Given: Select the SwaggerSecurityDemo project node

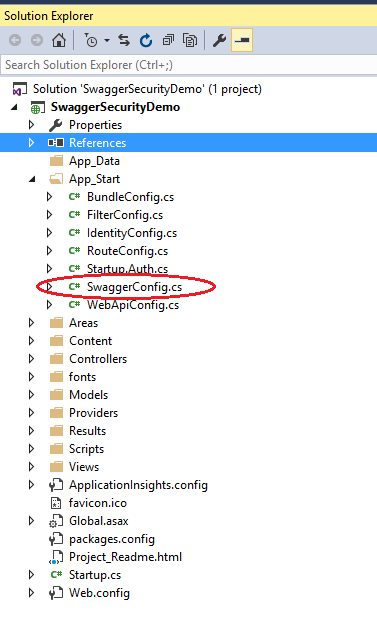Looking at the screenshot, I should coord(115,107).
